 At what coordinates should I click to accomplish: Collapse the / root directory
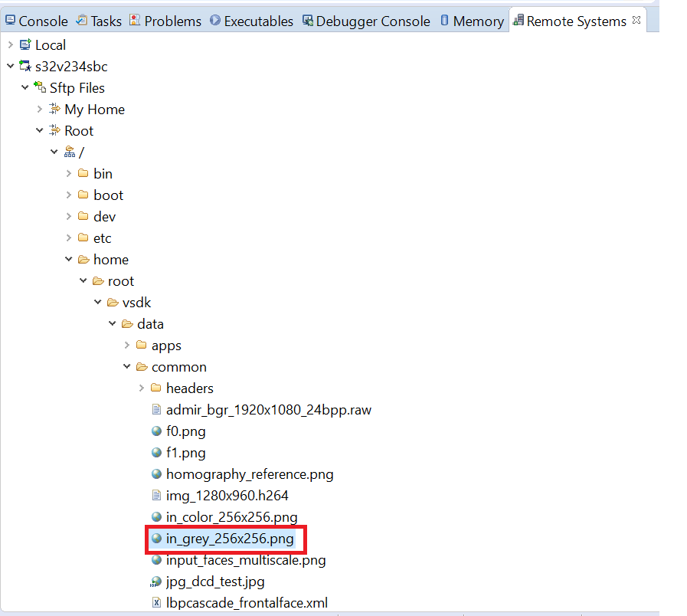(x=54, y=152)
